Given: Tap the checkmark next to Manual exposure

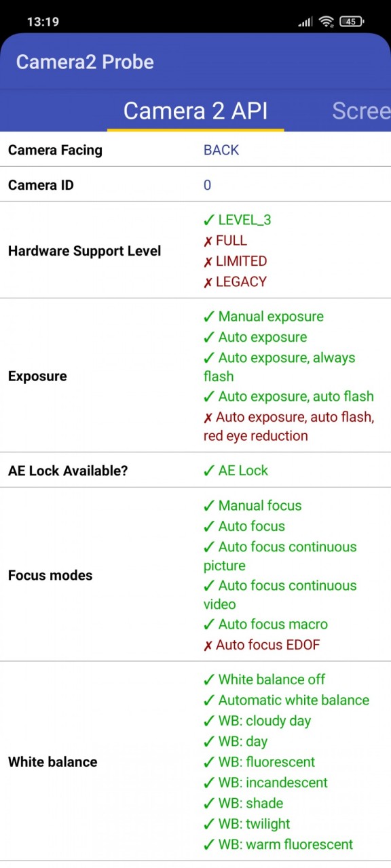Looking at the screenshot, I should (x=209, y=317).
